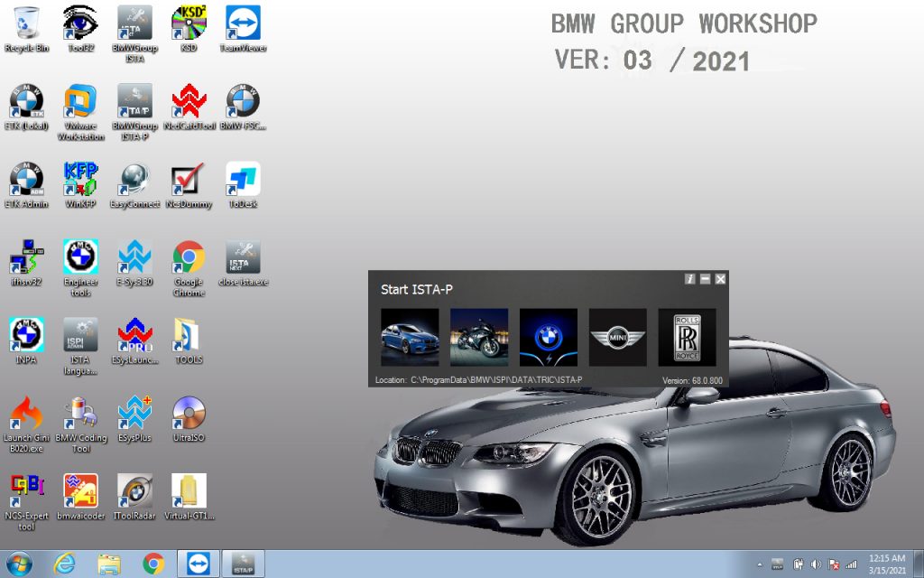Minimize the Start ISTA-P window
Screen dimensions: 924x578
(705, 279)
